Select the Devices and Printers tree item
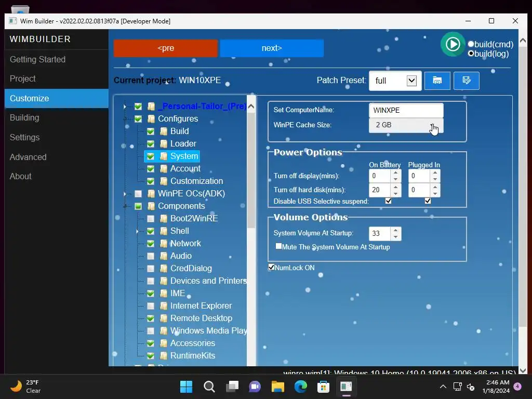 click(x=208, y=281)
